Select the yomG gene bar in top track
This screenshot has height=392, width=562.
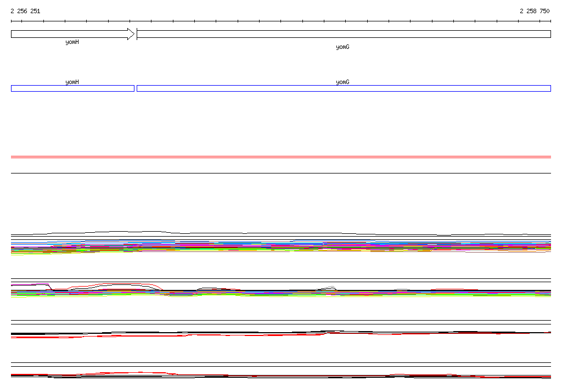tap(343, 34)
